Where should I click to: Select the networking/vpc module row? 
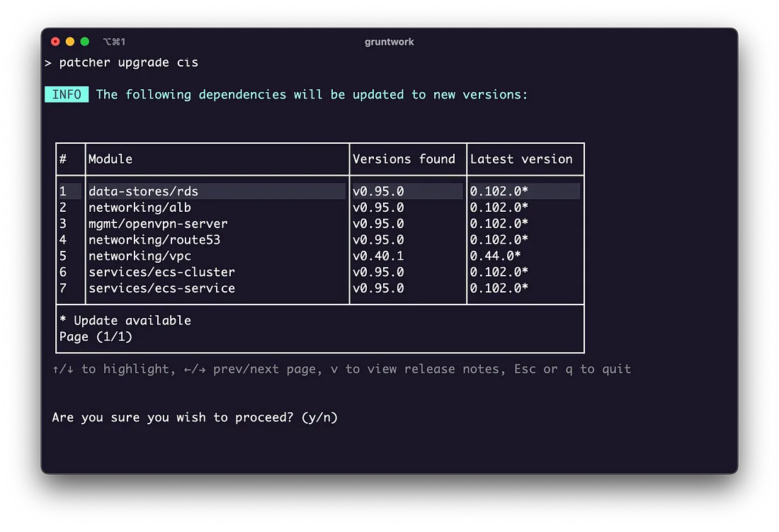pos(319,256)
